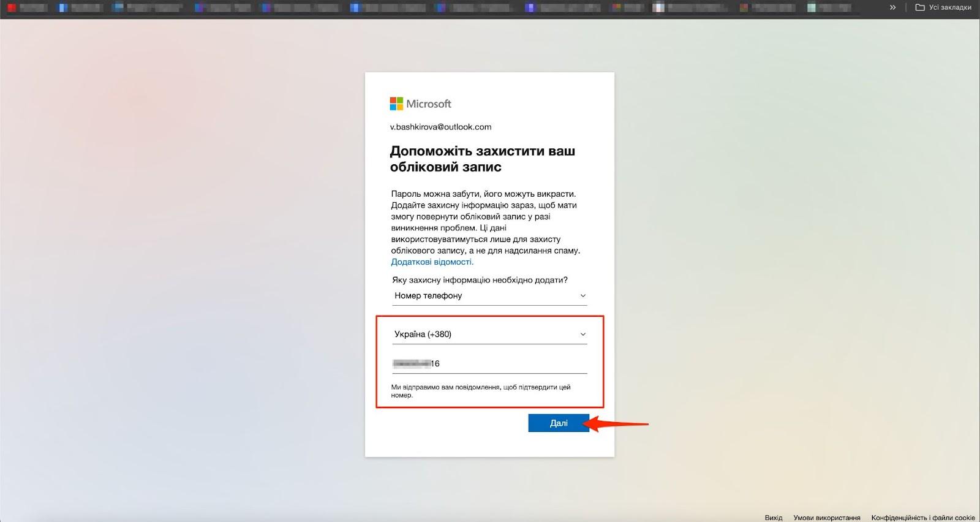Select the v.bashkirova@outlook.com email text
Viewport: 980px width, 522px height.
click(x=441, y=127)
